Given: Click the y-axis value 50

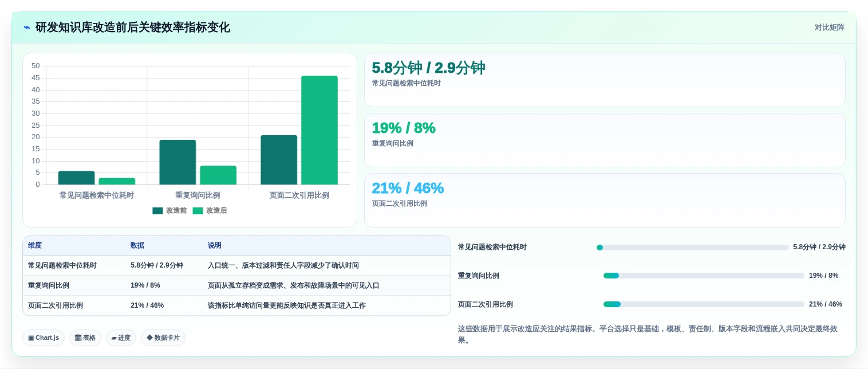Looking at the screenshot, I should [x=35, y=66].
